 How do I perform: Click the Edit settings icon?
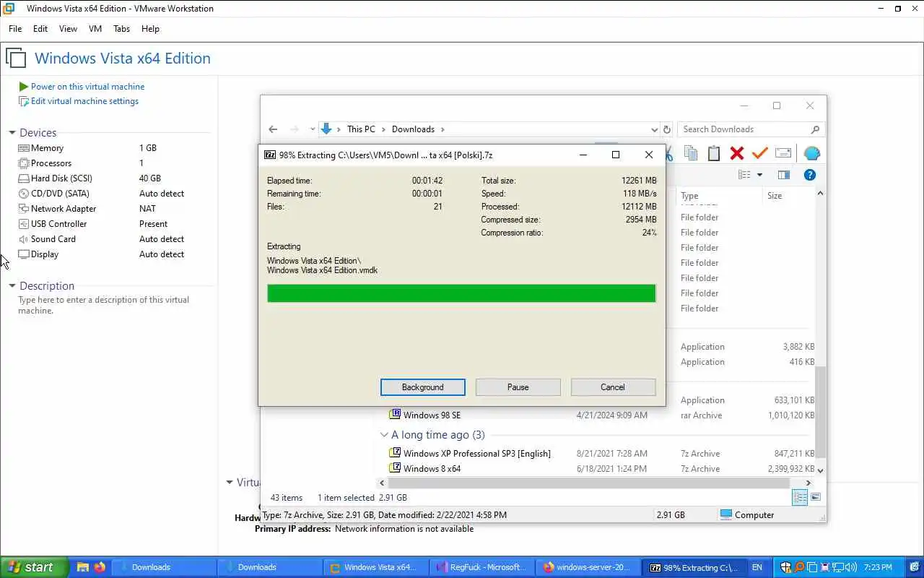[24, 101]
